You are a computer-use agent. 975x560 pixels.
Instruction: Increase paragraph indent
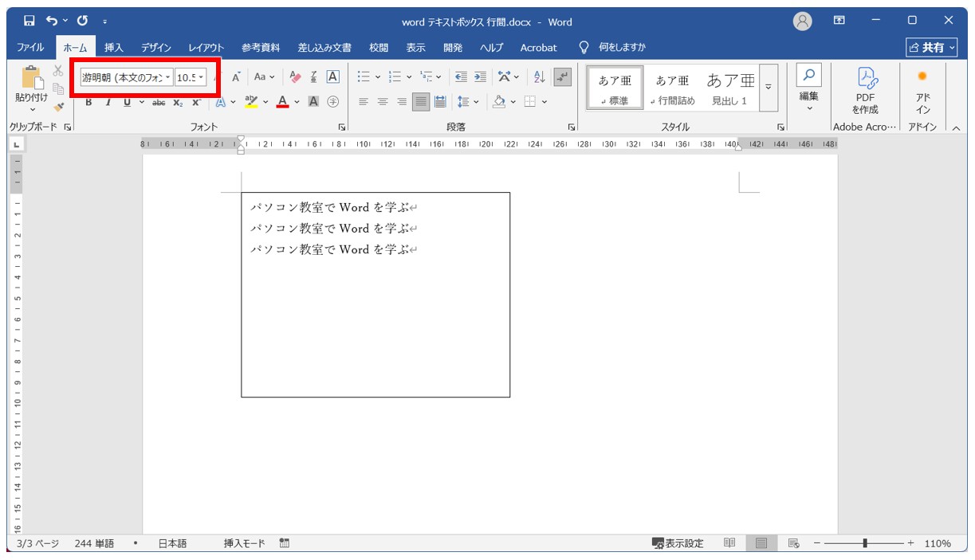(x=480, y=77)
